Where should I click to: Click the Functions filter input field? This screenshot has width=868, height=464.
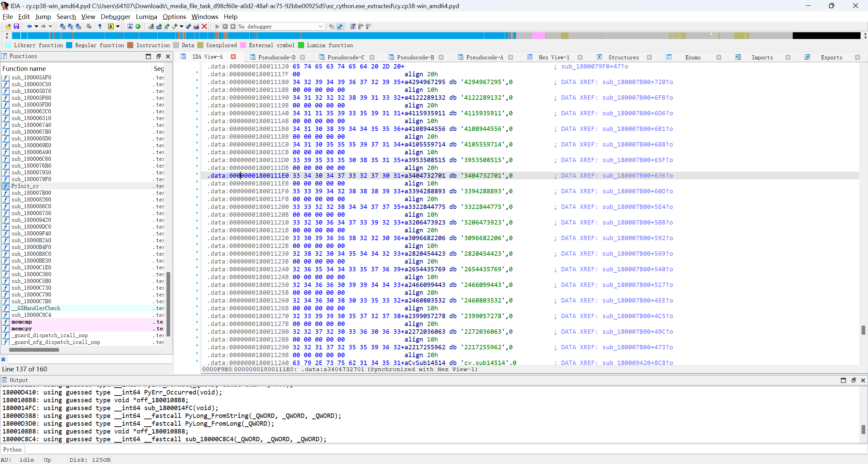pyautogui.click(x=90, y=359)
